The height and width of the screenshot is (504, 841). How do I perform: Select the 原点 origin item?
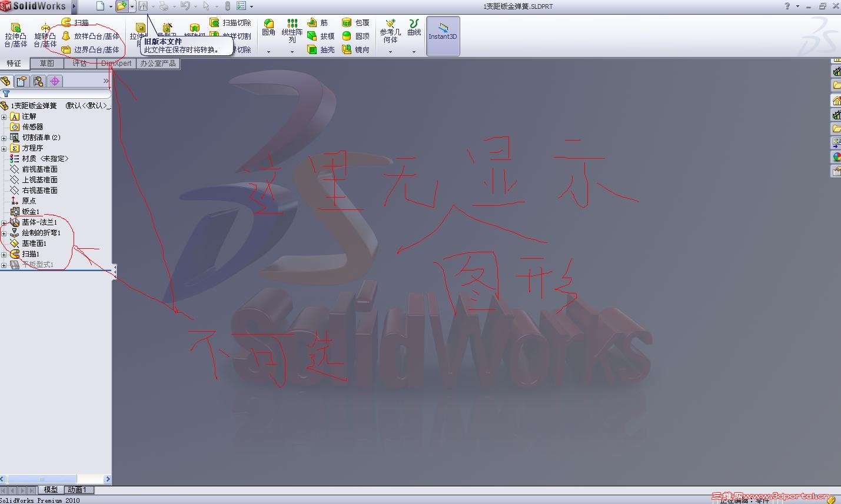[24, 201]
